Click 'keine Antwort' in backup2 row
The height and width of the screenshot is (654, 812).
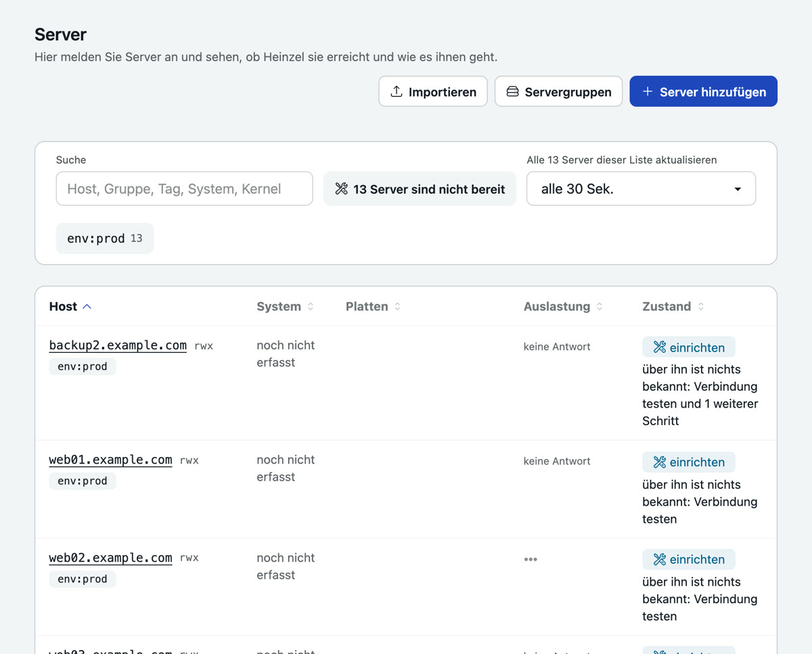point(557,347)
